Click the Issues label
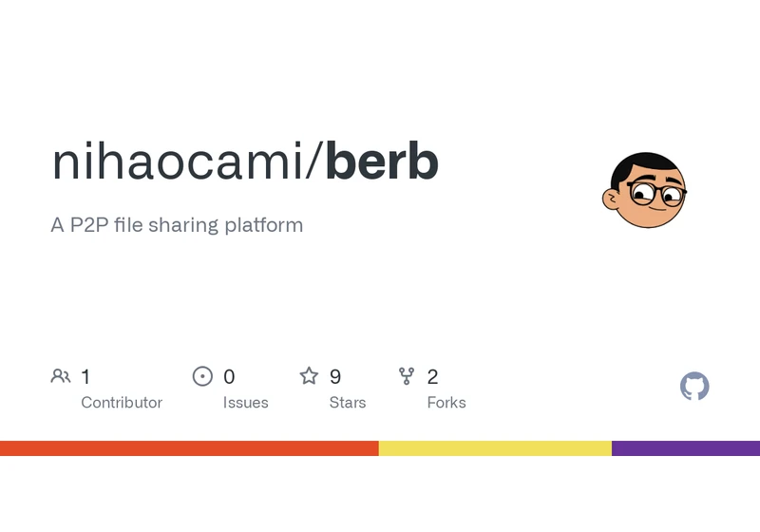Image resolution: width=760 pixels, height=532 pixels. [x=246, y=403]
